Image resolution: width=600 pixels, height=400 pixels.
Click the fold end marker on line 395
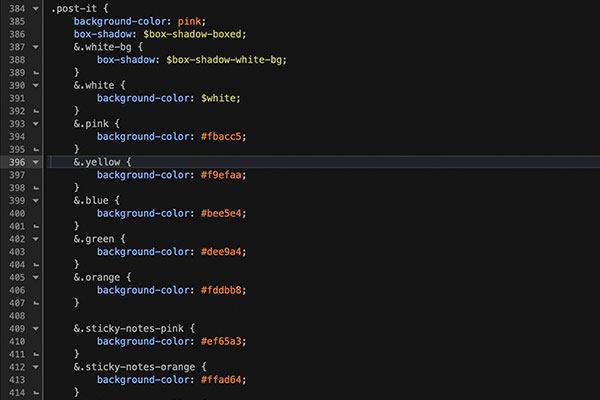(x=37, y=149)
